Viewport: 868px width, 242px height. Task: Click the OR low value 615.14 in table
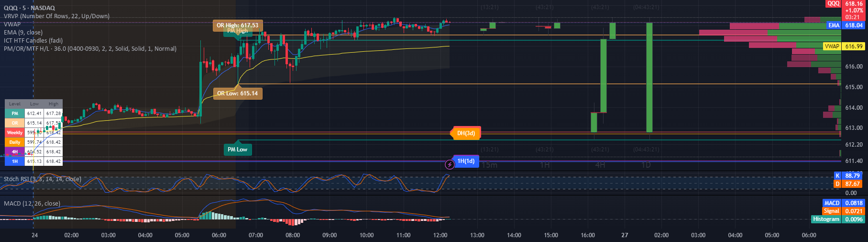pyautogui.click(x=34, y=123)
